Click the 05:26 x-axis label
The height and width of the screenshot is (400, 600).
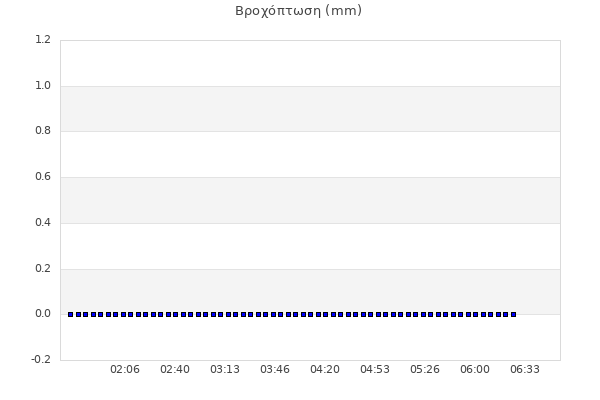pos(425,370)
